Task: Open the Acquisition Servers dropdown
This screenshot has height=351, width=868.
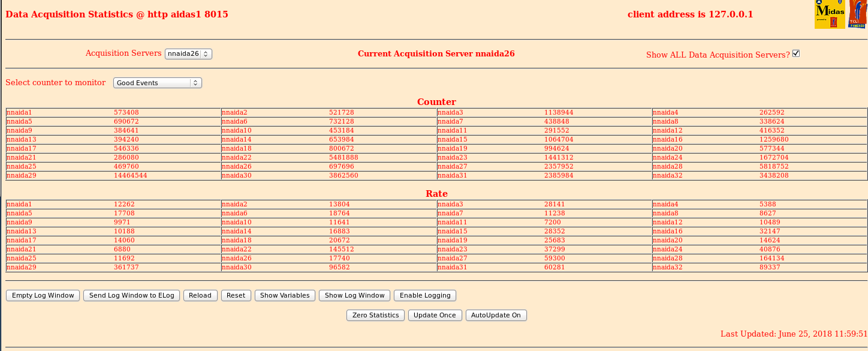Action: (188, 53)
